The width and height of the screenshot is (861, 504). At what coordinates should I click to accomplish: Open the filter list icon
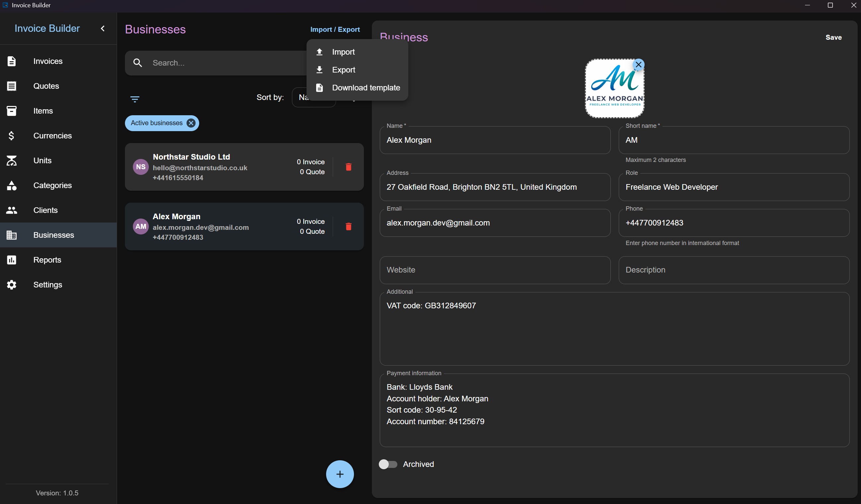tap(135, 99)
